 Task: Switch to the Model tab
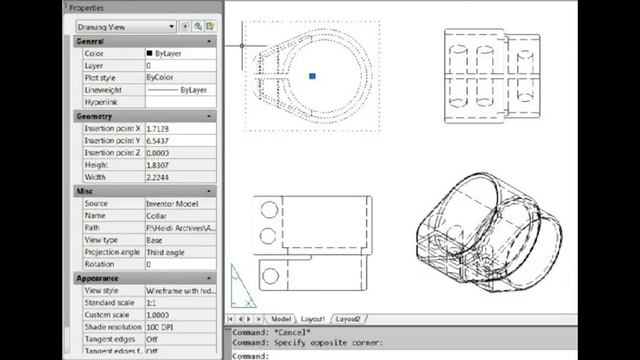coord(281,319)
